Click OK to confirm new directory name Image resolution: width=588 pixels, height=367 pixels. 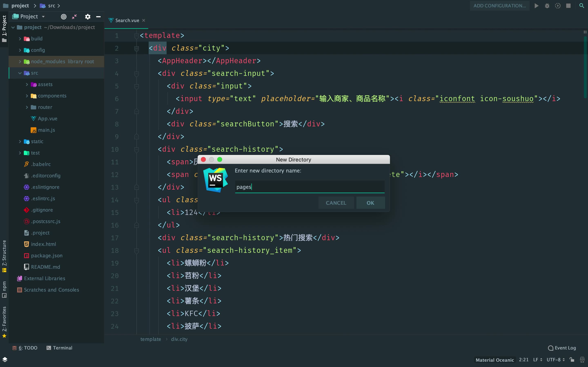click(370, 202)
